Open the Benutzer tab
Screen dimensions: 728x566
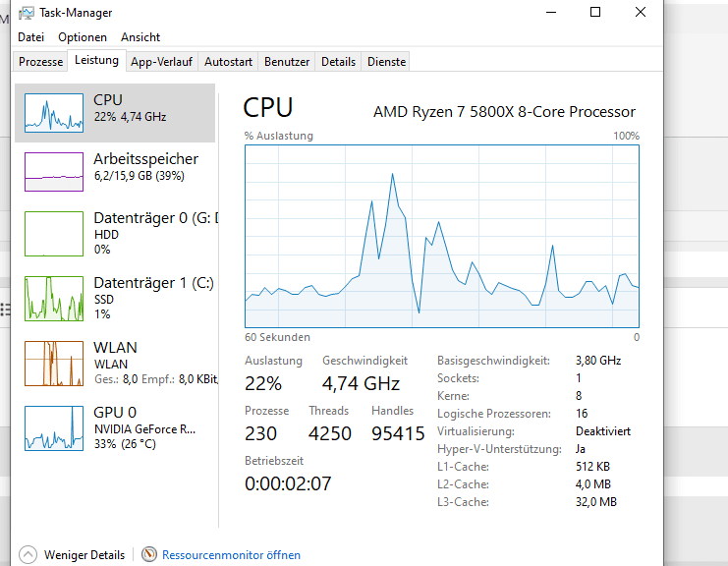[287, 62]
